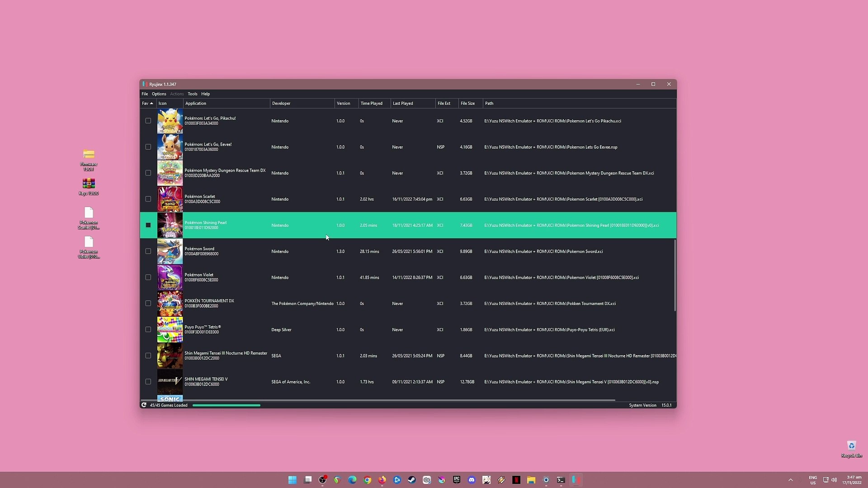Click the Puyo Puyo Tetris game icon
Viewport: 868px width, 488px height.
(170, 329)
